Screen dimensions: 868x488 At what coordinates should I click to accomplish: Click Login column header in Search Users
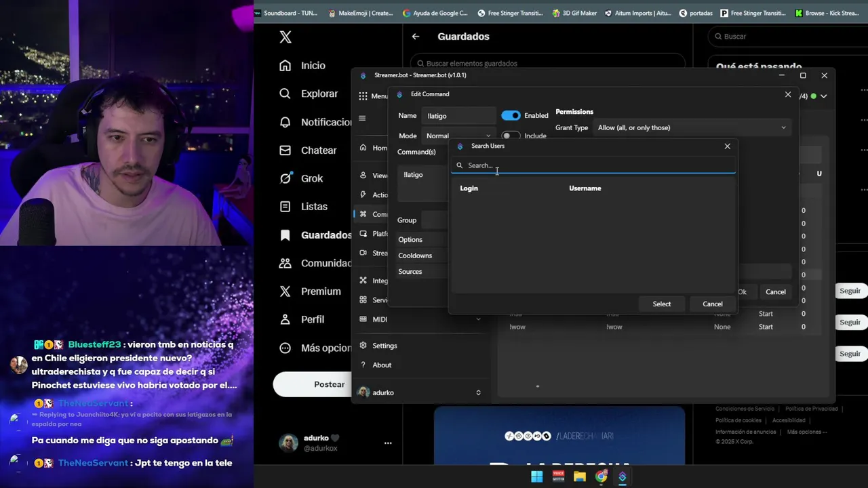pyautogui.click(x=469, y=188)
